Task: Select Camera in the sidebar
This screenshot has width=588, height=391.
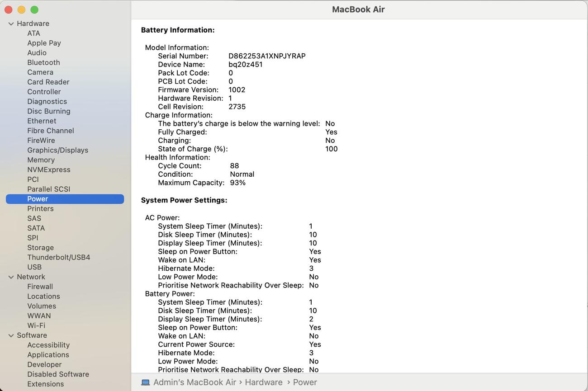Action: tap(40, 72)
